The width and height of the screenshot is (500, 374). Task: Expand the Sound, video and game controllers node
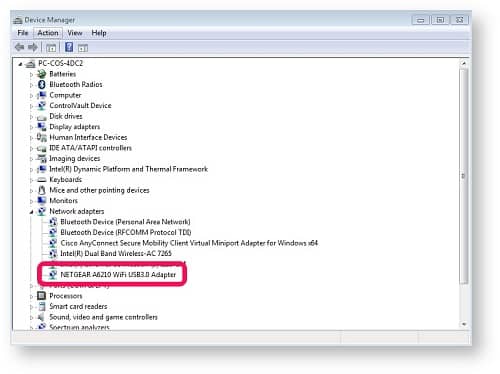[x=32, y=317]
